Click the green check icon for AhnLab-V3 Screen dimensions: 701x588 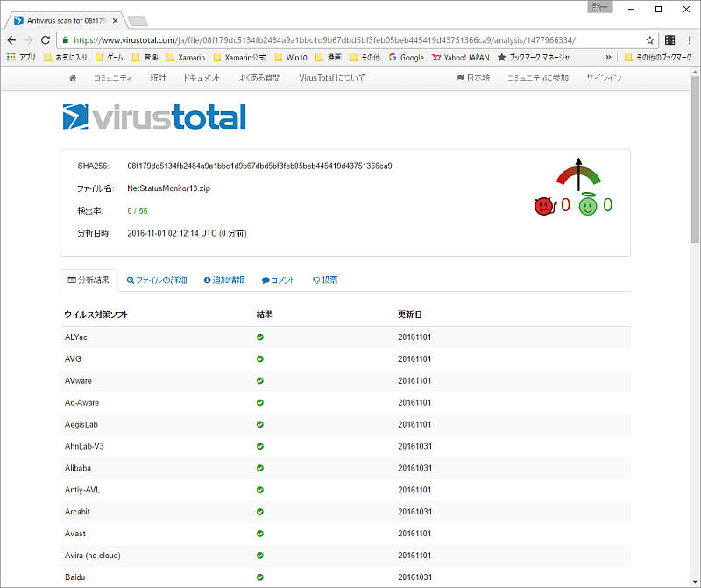pyautogui.click(x=260, y=446)
